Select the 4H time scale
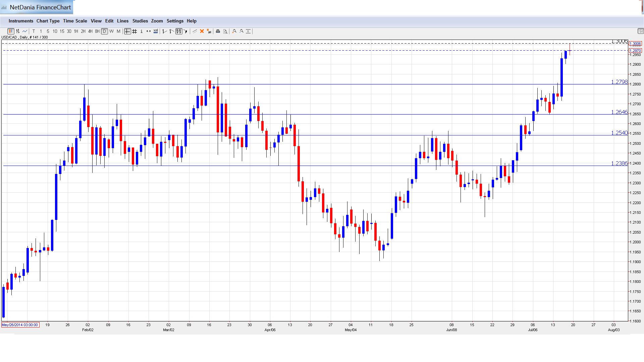 coord(90,31)
